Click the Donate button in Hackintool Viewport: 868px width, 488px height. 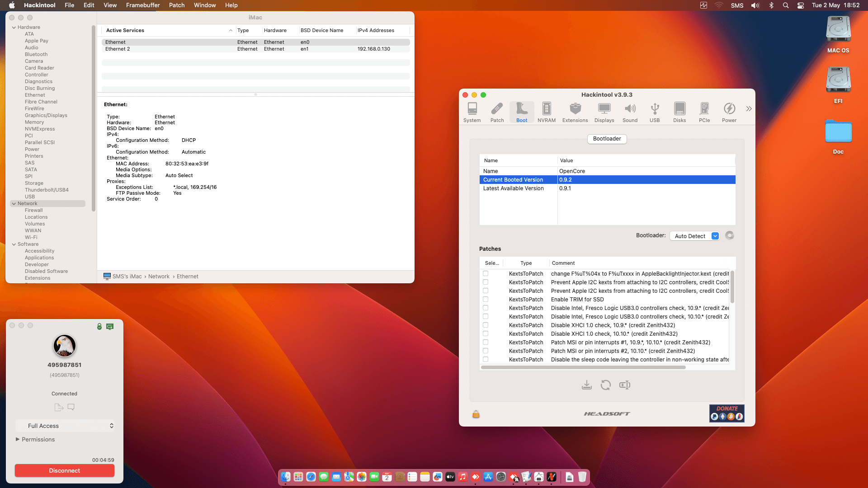tap(727, 413)
